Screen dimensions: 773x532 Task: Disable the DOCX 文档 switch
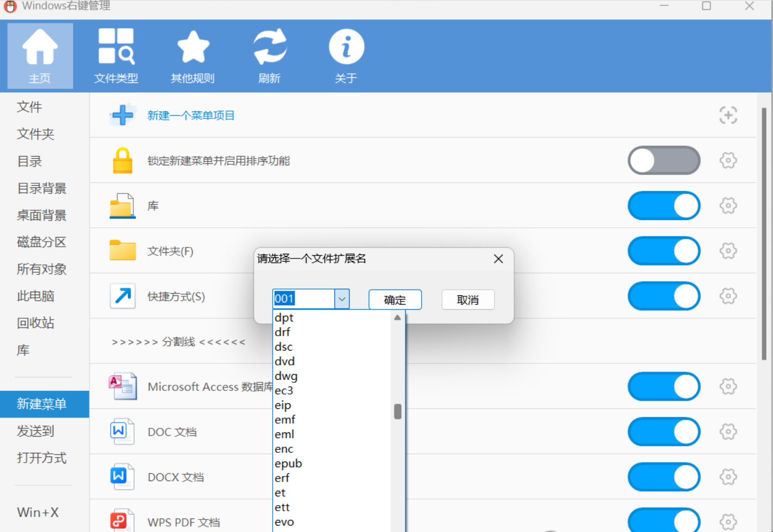664,476
